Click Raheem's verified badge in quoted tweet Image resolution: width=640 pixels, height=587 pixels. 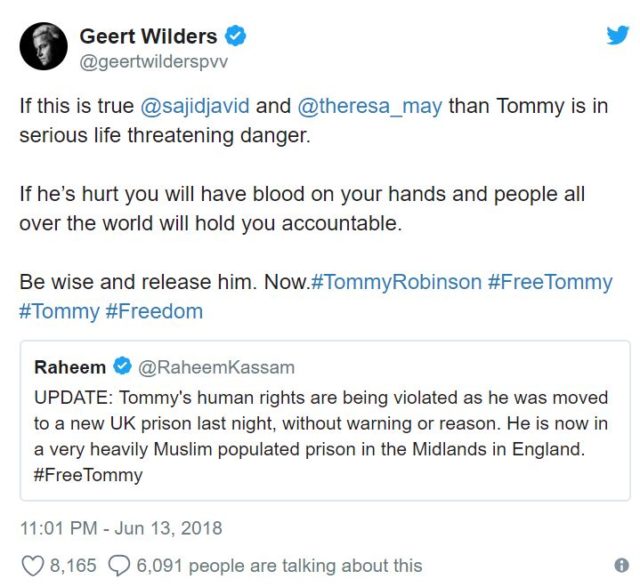coord(121,367)
